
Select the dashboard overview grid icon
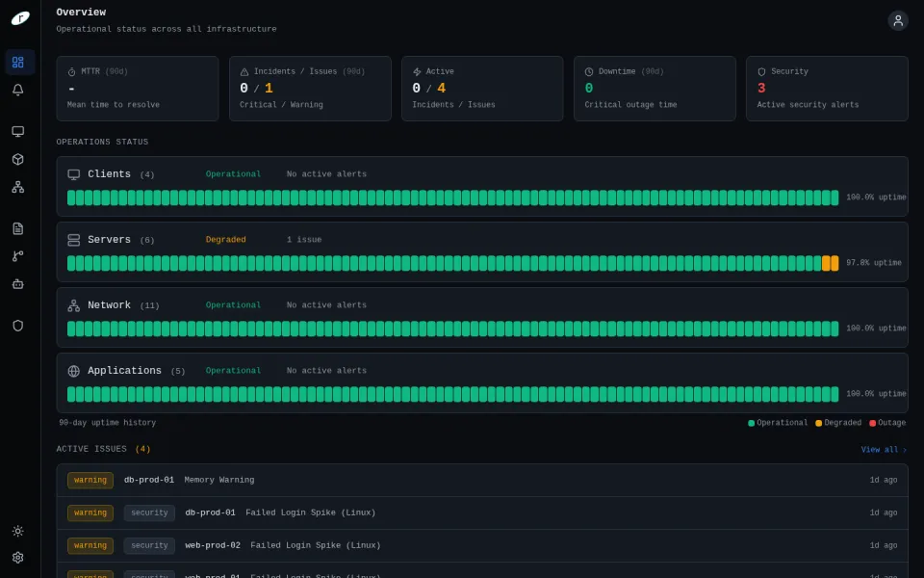click(18, 62)
